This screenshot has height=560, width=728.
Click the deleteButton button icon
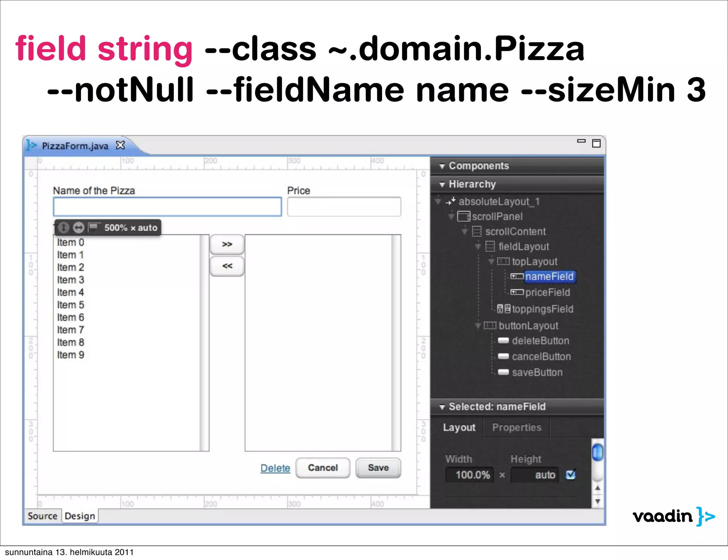click(503, 340)
